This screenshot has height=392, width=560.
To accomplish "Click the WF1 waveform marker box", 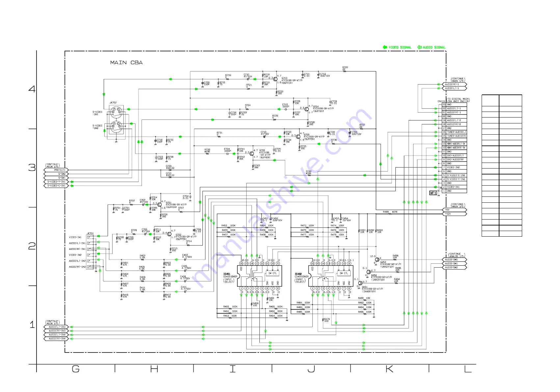I will pyautogui.click(x=433, y=193).
